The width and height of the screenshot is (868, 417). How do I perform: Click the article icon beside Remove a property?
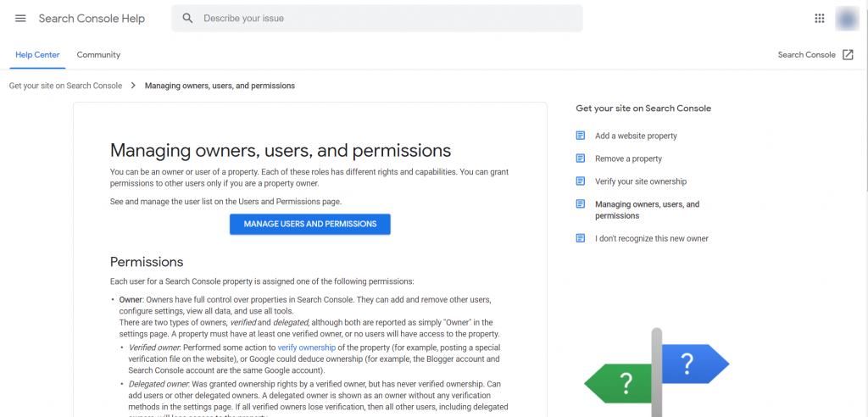(x=580, y=158)
